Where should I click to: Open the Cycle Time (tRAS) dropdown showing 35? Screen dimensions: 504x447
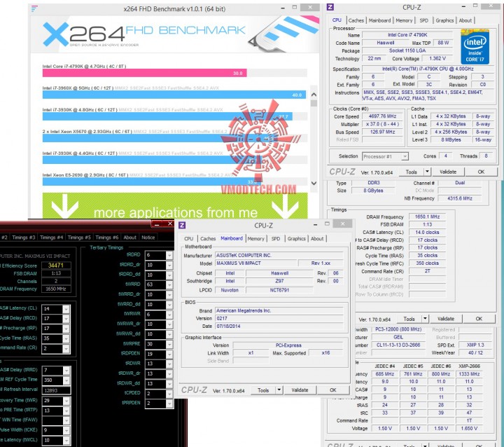[x=66, y=338]
